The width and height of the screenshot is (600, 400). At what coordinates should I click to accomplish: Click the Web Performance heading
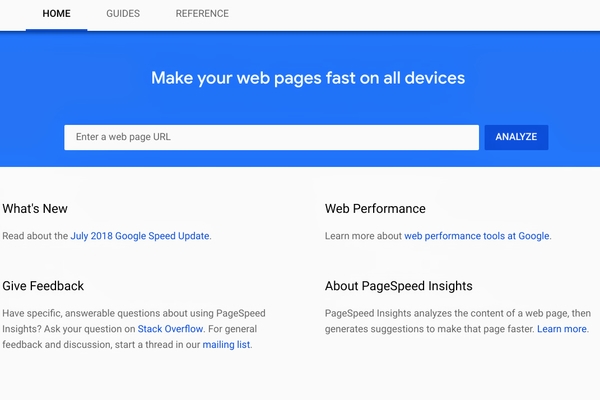coord(375,209)
